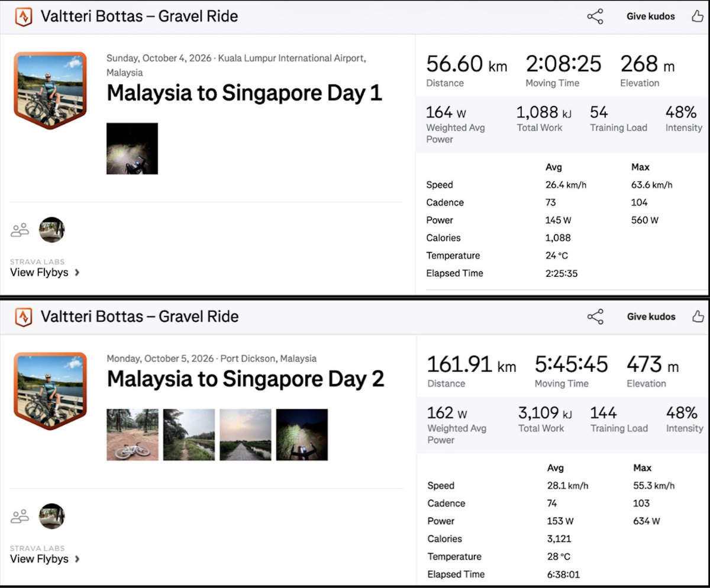Select the Monday, October 5, 2026 Port Dickson line
This screenshot has width=710, height=588.
(212, 358)
